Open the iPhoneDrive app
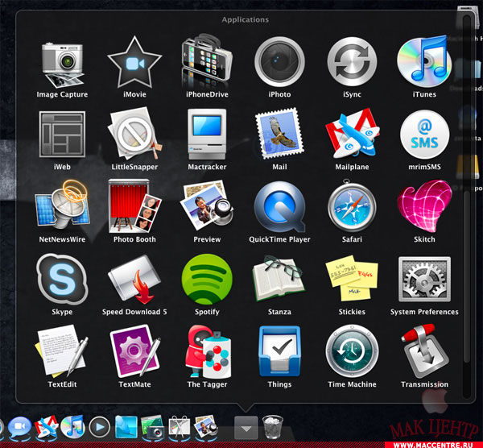The height and width of the screenshot is (448, 483). [207, 61]
